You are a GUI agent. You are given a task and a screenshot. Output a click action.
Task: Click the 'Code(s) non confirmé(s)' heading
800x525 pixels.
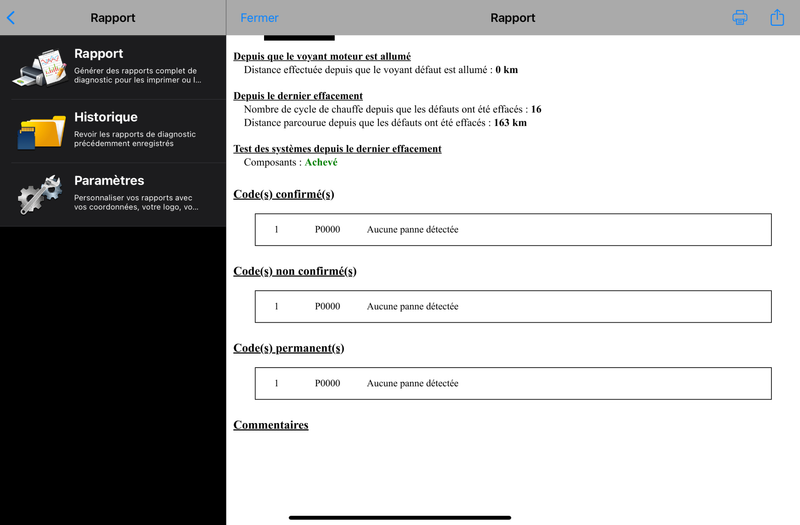(295, 271)
